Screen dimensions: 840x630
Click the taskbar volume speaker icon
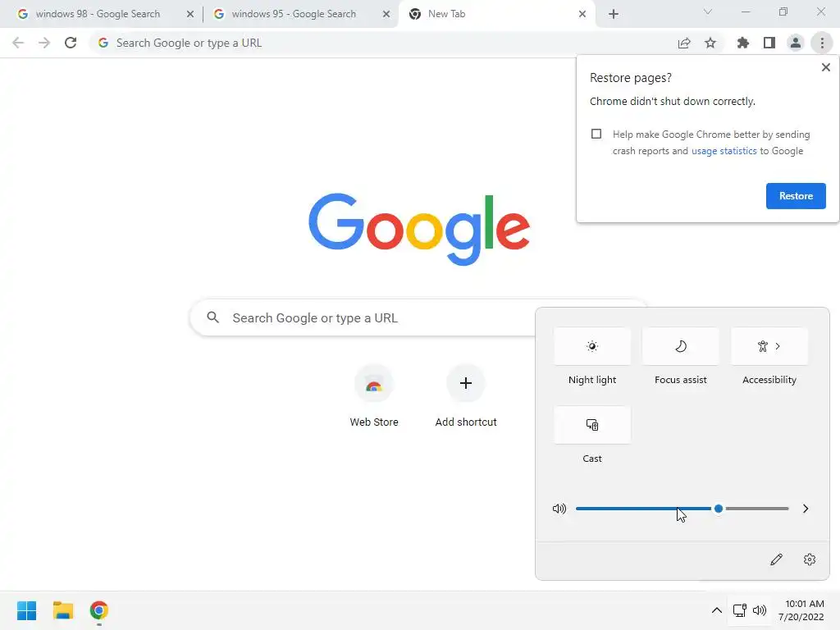click(759, 610)
